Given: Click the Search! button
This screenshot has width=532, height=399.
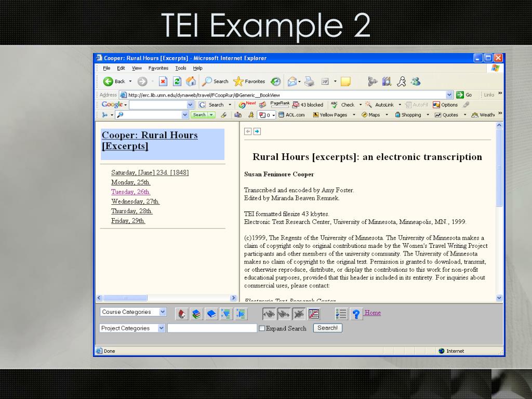Looking at the screenshot, I should point(327,328).
